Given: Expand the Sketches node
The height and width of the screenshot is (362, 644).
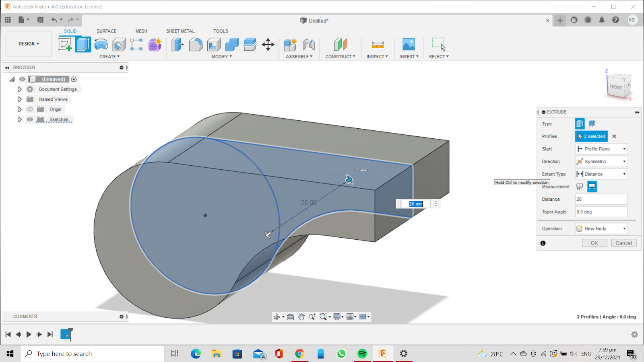Looking at the screenshot, I should click(19, 119).
